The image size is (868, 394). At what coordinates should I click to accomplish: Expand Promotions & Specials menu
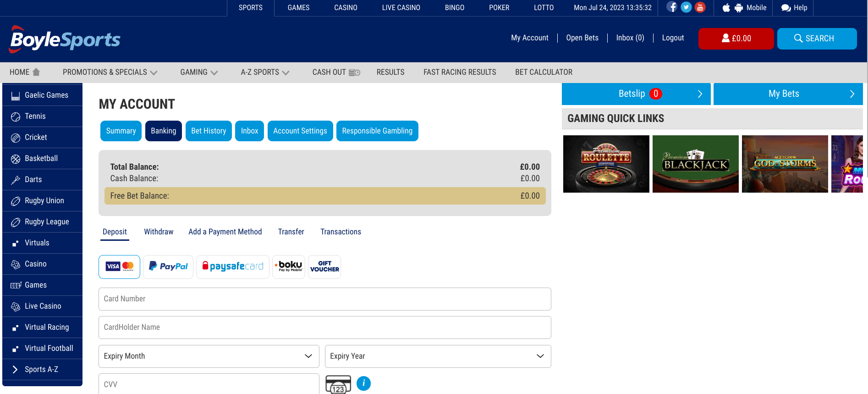pos(110,72)
